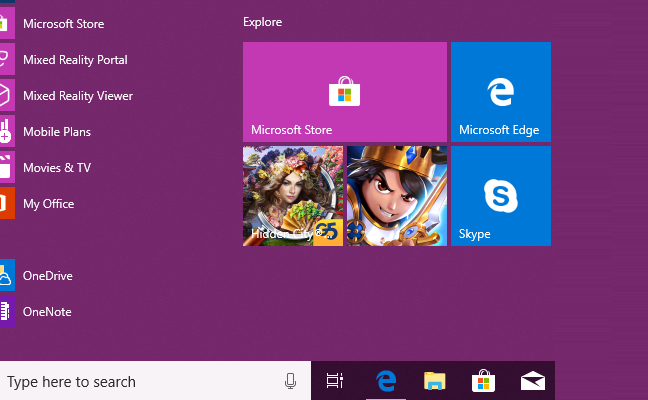
Task: Click the Mobile Plans icon
Action: tap(7, 131)
